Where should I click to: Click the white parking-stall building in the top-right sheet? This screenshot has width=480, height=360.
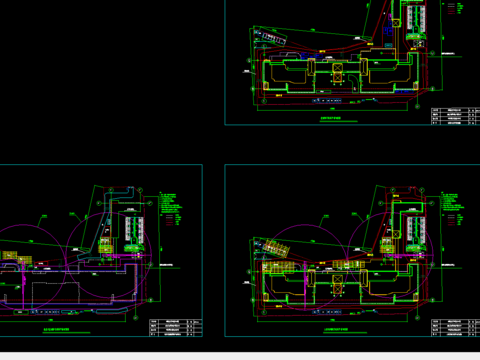coord(416,19)
